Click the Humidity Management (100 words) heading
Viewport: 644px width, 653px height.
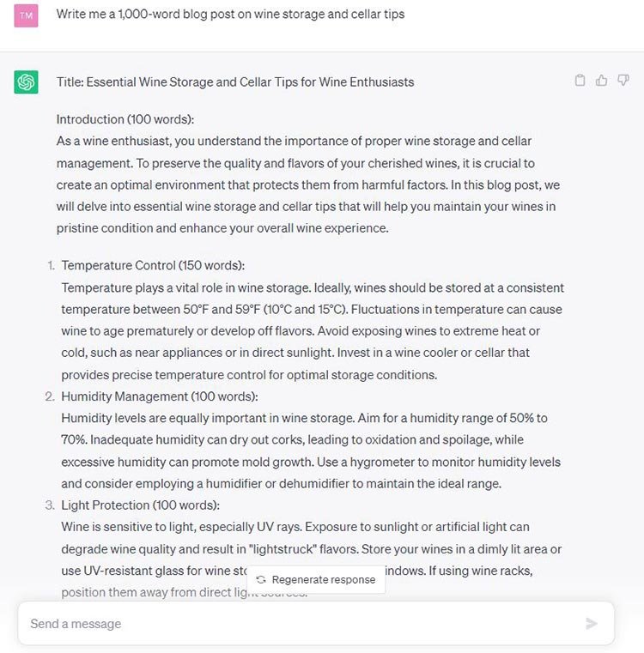pos(159,396)
